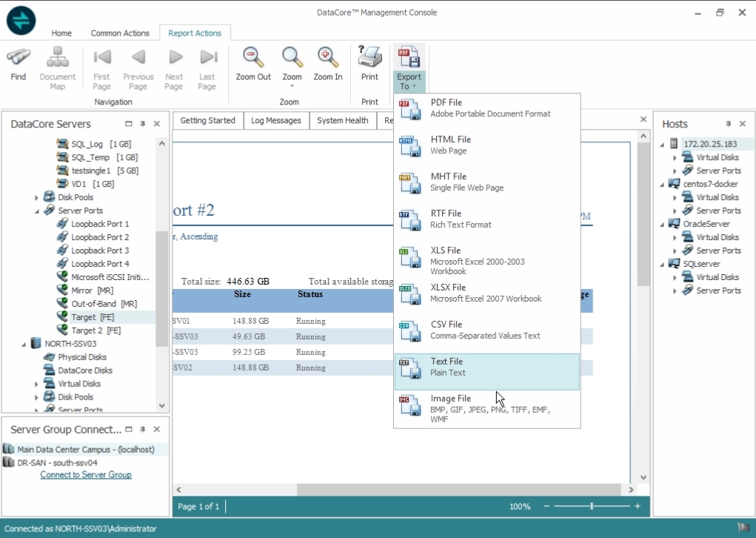Maximize the DataCore Servers panel
The height and width of the screenshot is (538, 756).
[x=128, y=124]
